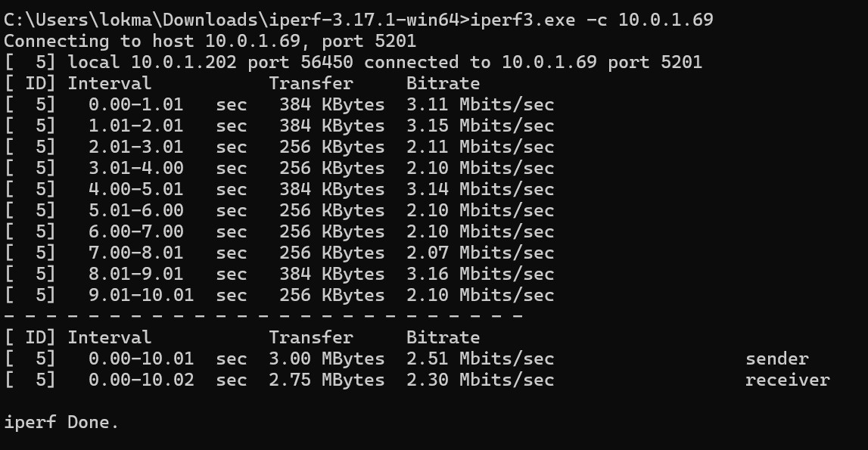This screenshot has width=868, height=450.
Task: Click the 2.11 Mbits/sec bitrate value
Action: click(x=480, y=147)
